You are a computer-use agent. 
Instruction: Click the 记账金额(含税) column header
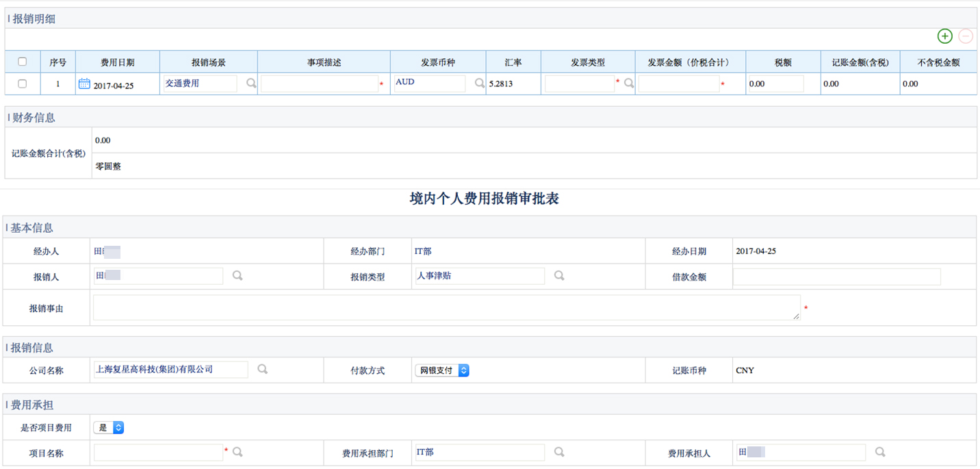pyautogui.click(x=860, y=62)
